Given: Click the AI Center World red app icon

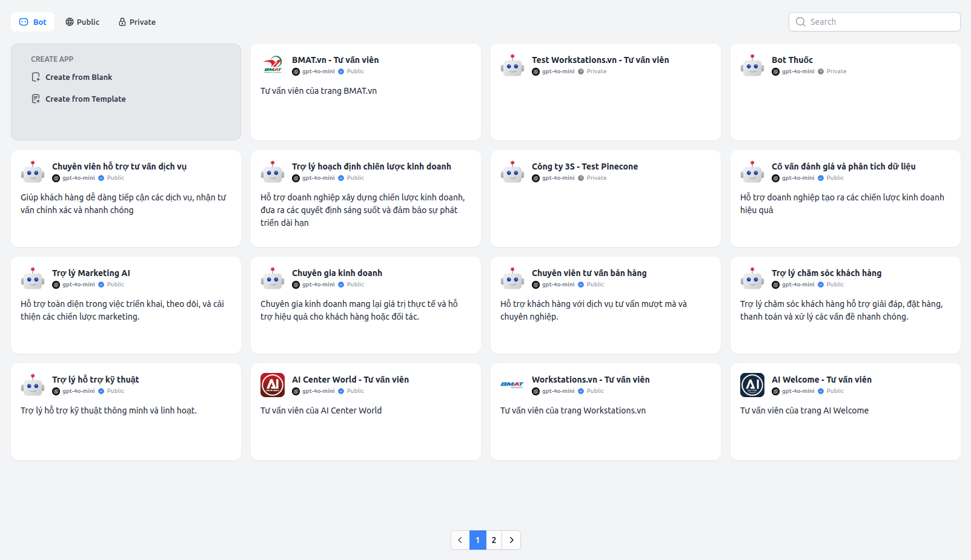Looking at the screenshot, I should pos(272,385).
